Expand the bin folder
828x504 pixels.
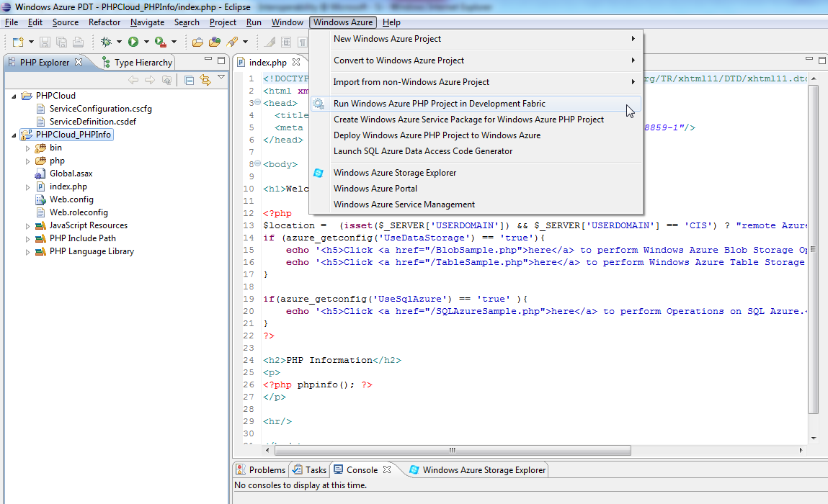click(x=27, y=148)
